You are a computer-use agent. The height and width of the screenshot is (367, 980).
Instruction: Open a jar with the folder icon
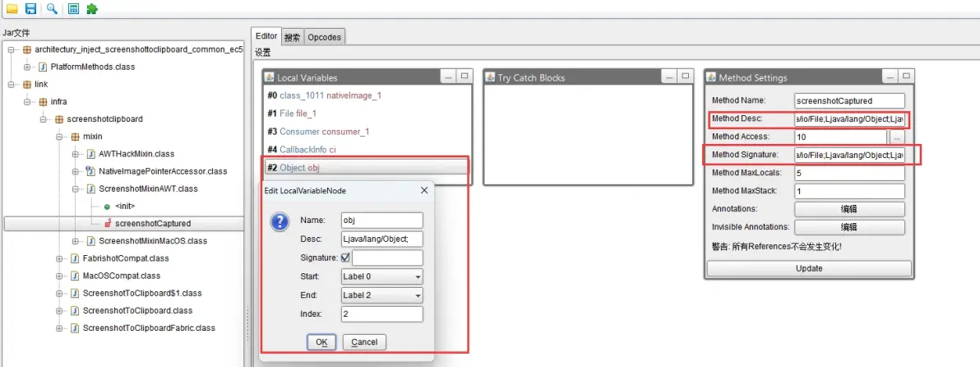point(12,9)
